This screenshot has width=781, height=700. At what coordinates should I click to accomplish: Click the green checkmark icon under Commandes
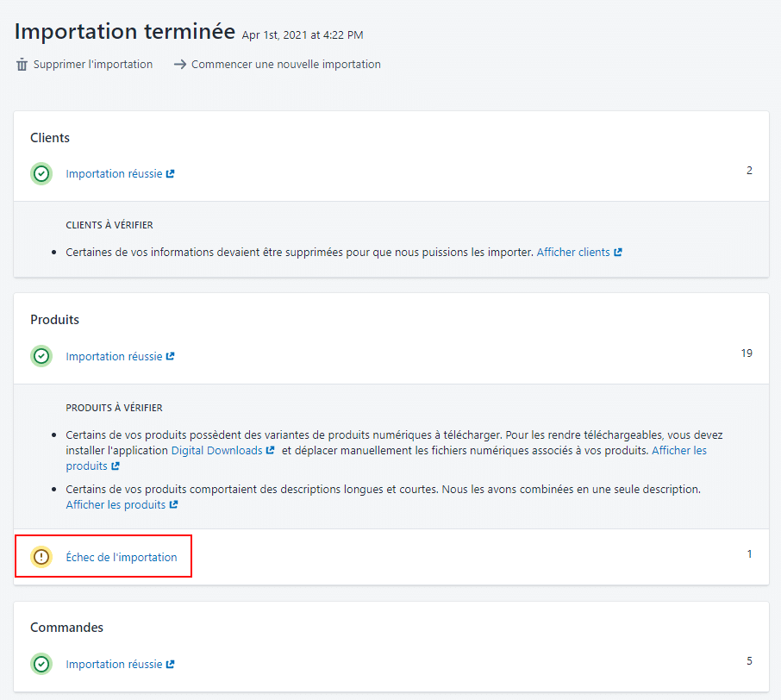[41, 665]
